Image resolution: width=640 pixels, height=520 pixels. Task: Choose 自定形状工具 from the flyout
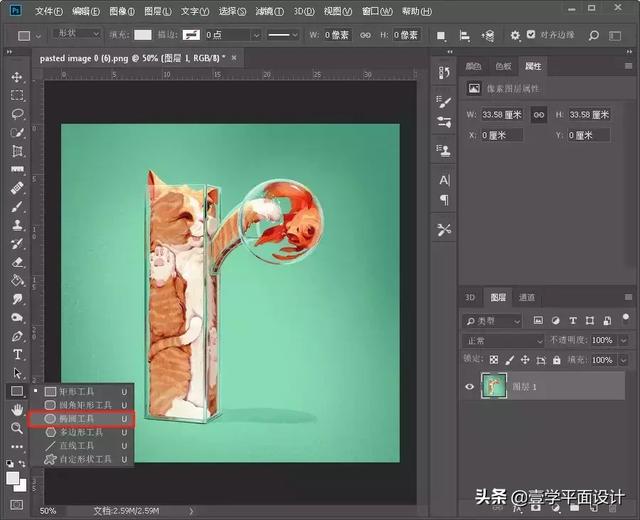(x=81, y=459)
